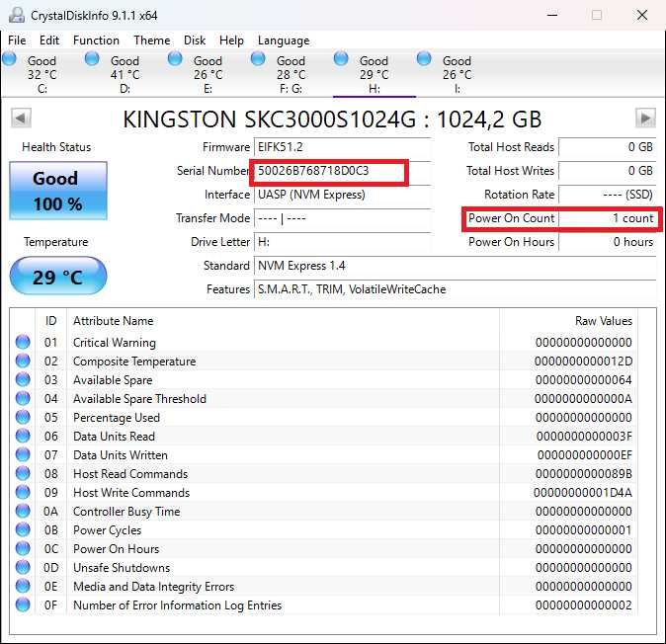Select drive I: tab
This screenshot has height=644, width=666.
pyautogui.click(x=458, y=74)
